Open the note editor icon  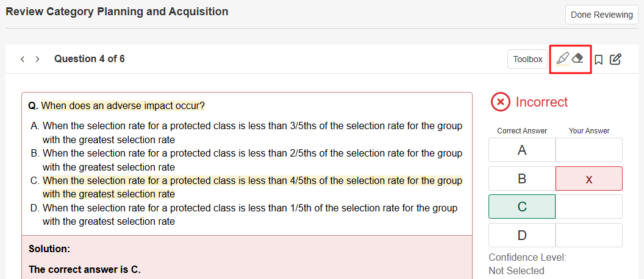[x=615, y=59]
